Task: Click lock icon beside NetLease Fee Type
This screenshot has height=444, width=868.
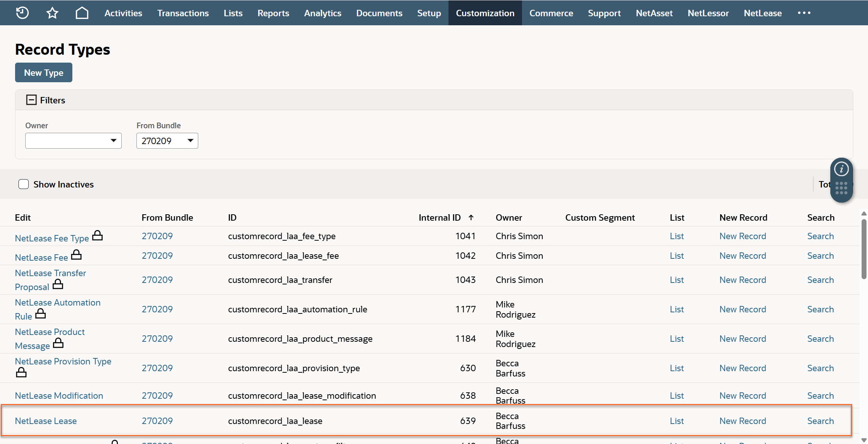Action: pos(98,236)
